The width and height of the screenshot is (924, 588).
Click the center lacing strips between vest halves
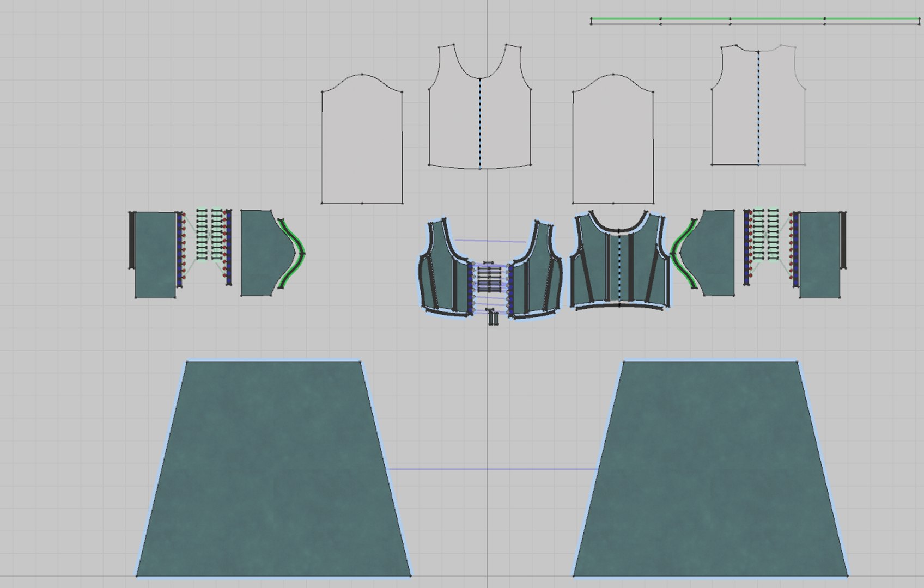click(x=489, y=279)
